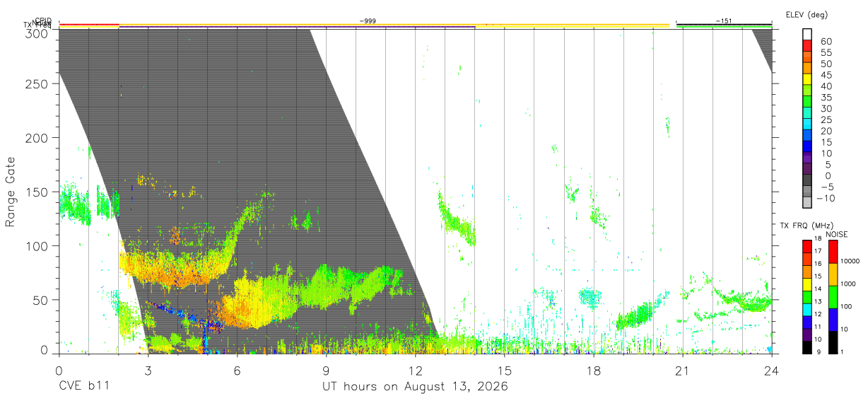Click the '18' tick on the UT hours axis

click(x=593, y=370)
